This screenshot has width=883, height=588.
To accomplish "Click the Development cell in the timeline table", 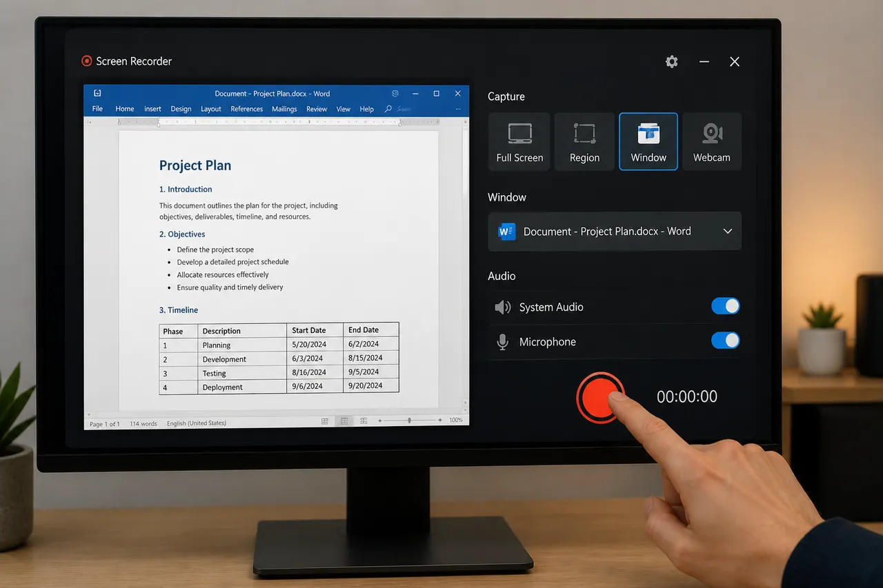I will (x=242, y=358).
